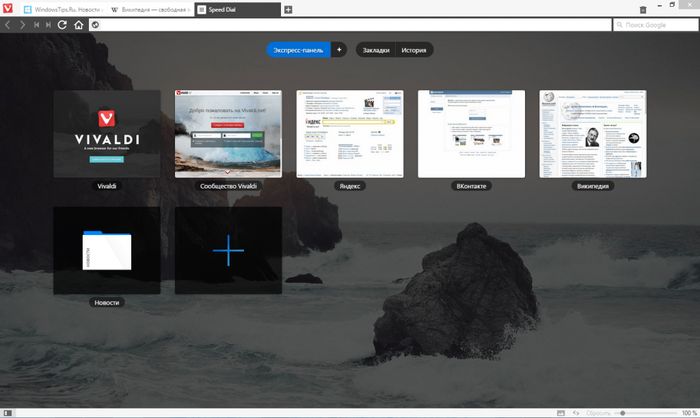This screenshot has width=700, height=418.
Task: Click the Поиск Google search field
Action: 660,24
